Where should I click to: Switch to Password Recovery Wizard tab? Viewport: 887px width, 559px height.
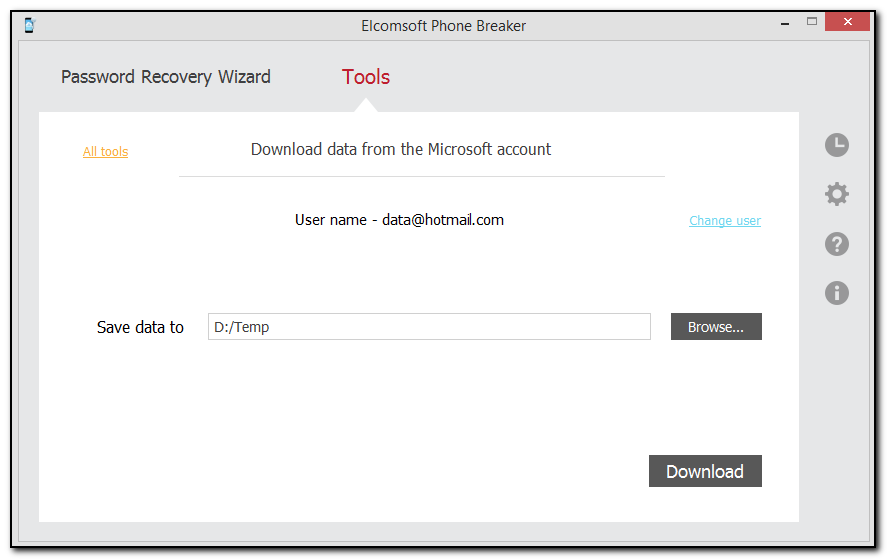click(166, 77)
